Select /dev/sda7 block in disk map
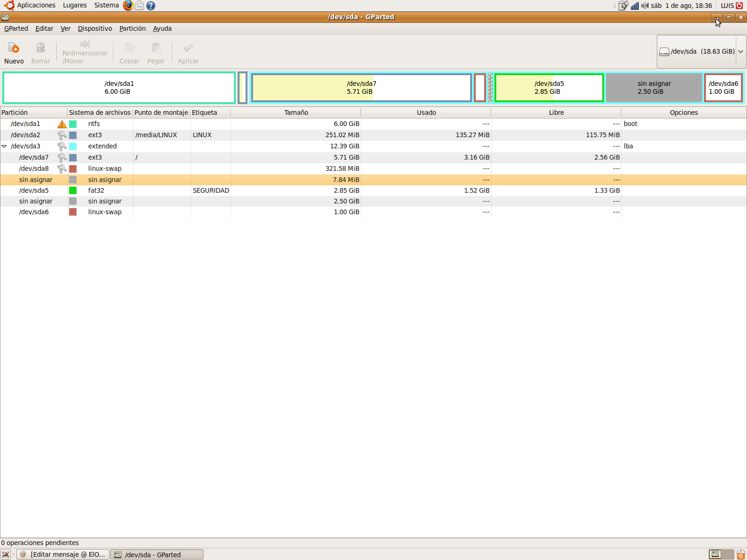Image resolution: width=747 pixels, height=560 pixels. 361,88
